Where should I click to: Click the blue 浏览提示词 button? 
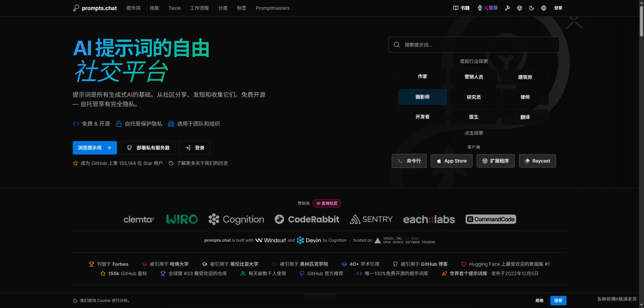coord(95,148)
